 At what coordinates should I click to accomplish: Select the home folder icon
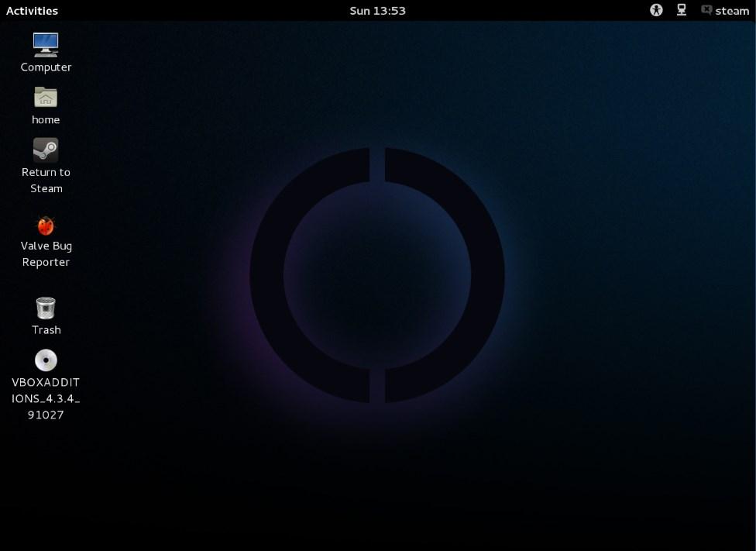[x=46, y=97]
